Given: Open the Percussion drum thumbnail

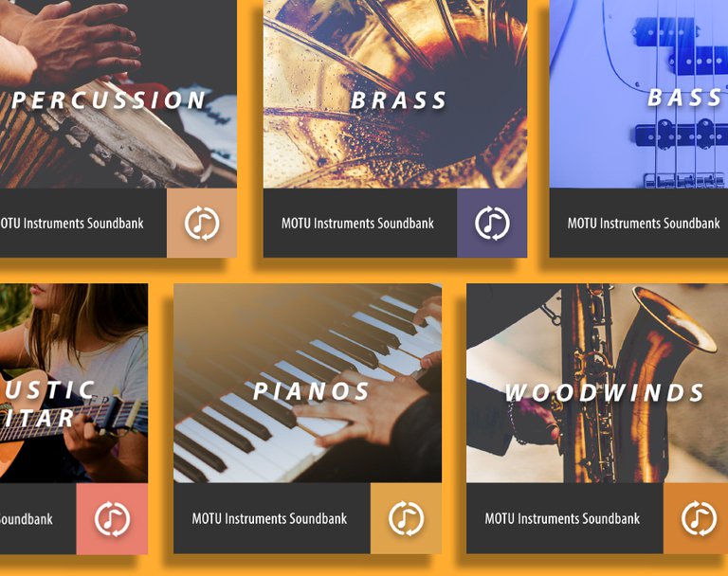Looking at the screenshot, I should coord(118,94).
